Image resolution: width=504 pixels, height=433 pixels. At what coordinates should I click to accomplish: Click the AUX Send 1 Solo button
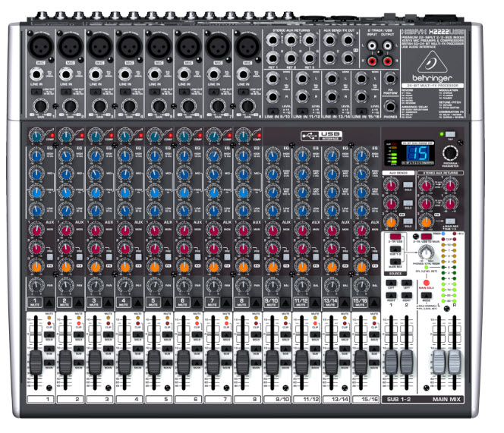[x=408, y=185]
